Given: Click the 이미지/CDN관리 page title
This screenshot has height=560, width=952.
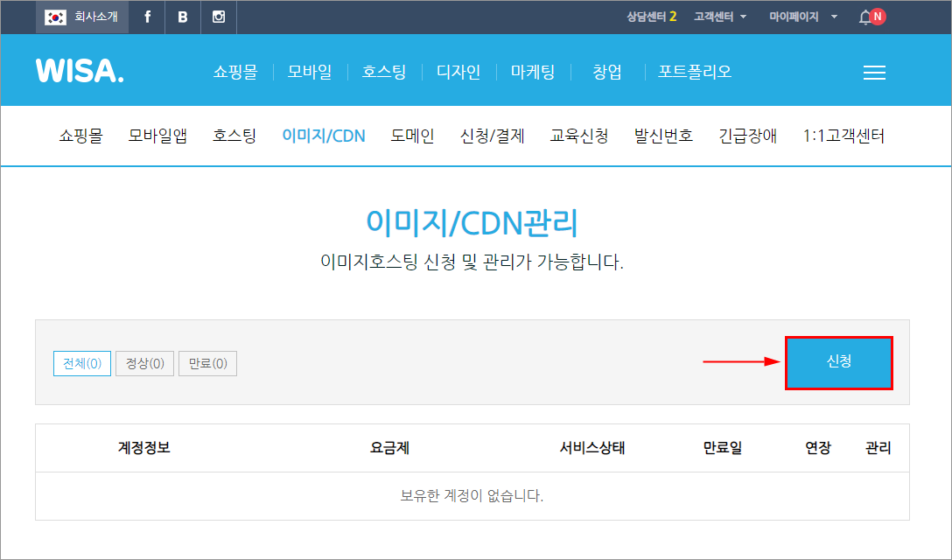Looking at the screenshot, I should (472, 222).
